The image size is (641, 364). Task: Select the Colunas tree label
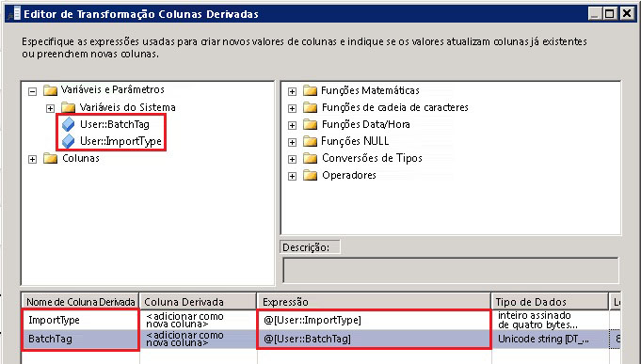pyautogui.click(x=81, y=158)
